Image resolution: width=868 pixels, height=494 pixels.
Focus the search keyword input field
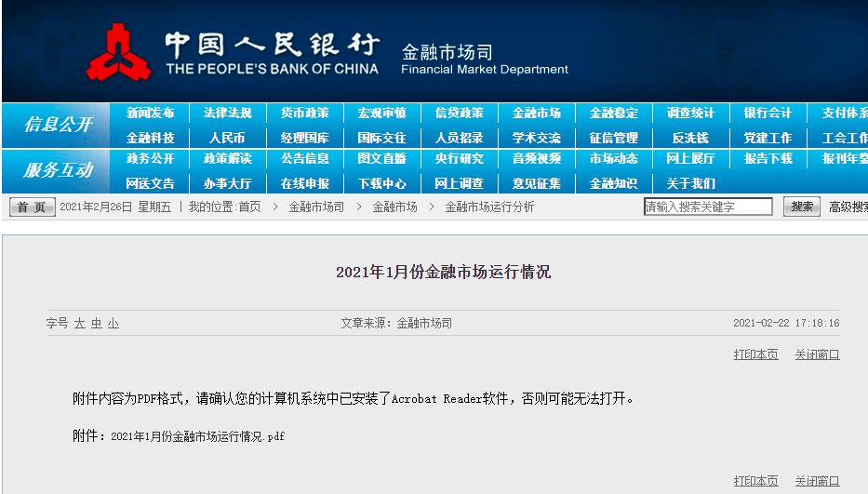[x=708, y=207]
